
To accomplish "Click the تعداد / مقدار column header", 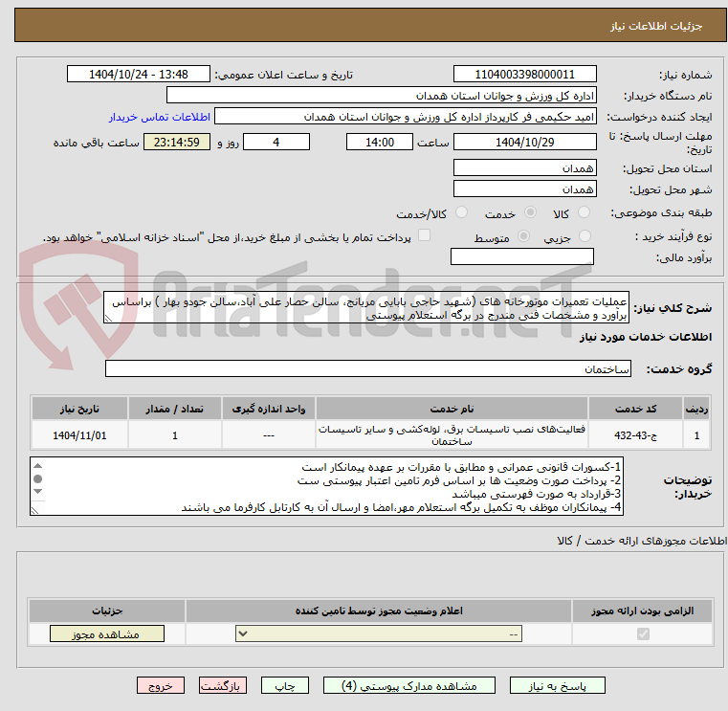I will click(x=174, y=409).
